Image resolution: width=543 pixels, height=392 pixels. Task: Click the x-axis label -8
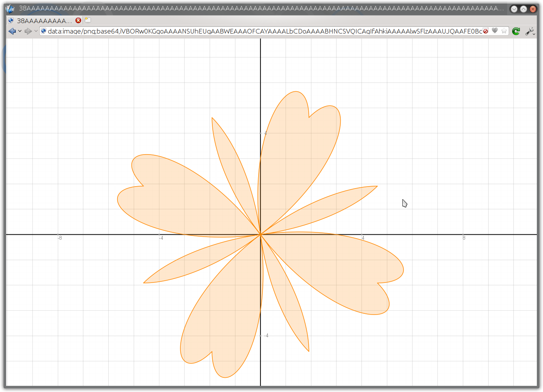60,238
